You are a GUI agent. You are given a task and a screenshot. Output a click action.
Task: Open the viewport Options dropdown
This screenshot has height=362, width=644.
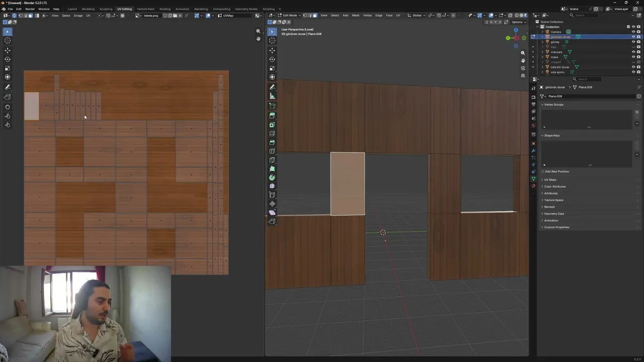tap(518, 22)
